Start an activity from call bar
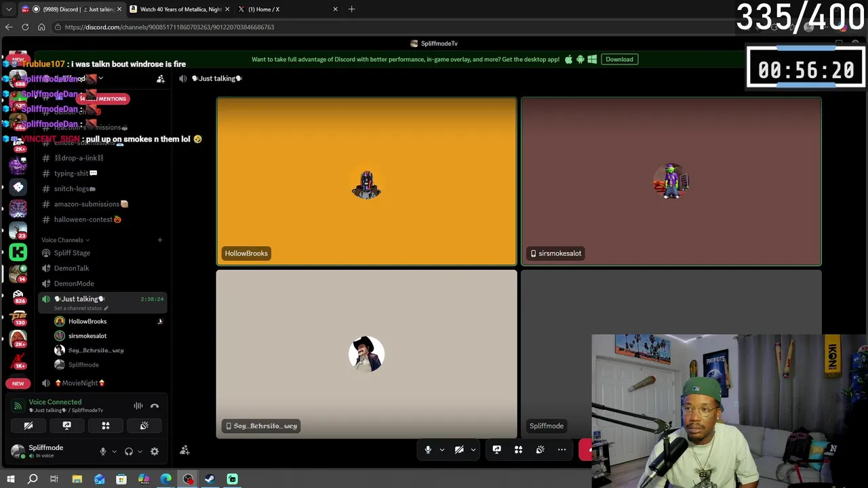Viewport: 868px width, 488px height. [x=518, y=449]
